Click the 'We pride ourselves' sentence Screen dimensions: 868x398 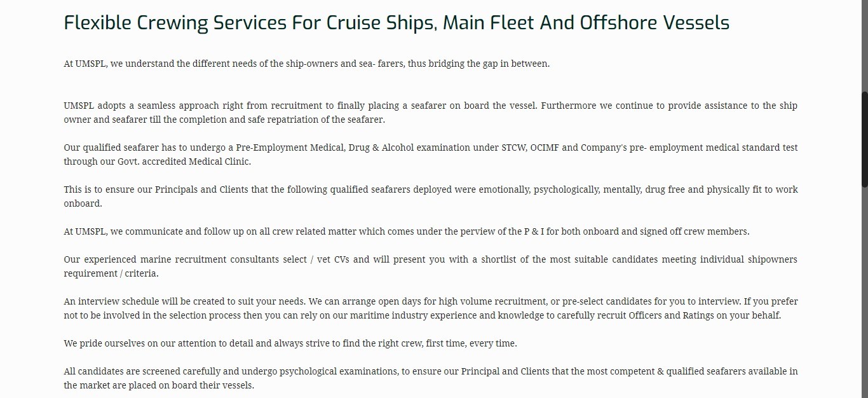pyautogui.click(x=290, y=343)
